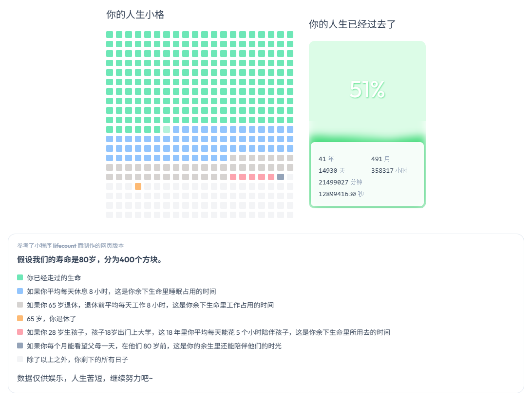Click the green legend swatch for lived life
The image size is (532, 401).
pyautogui.click(x=20, y=277)
